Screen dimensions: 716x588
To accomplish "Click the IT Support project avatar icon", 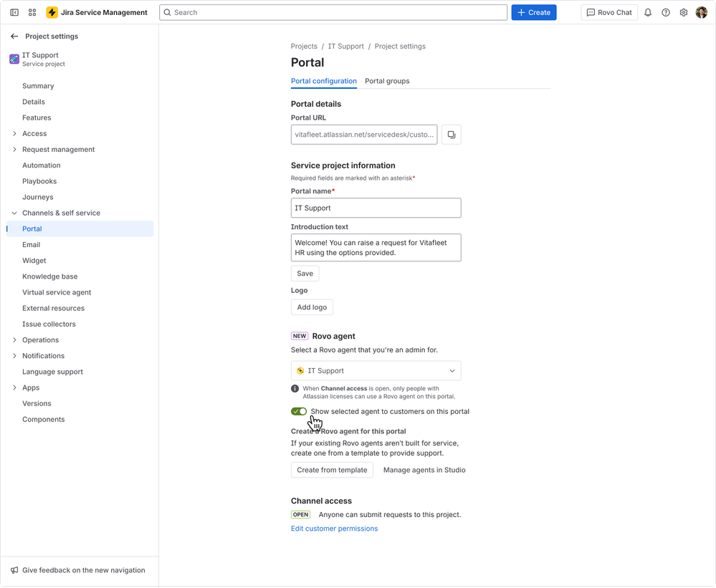I will [x=14, y=59].
